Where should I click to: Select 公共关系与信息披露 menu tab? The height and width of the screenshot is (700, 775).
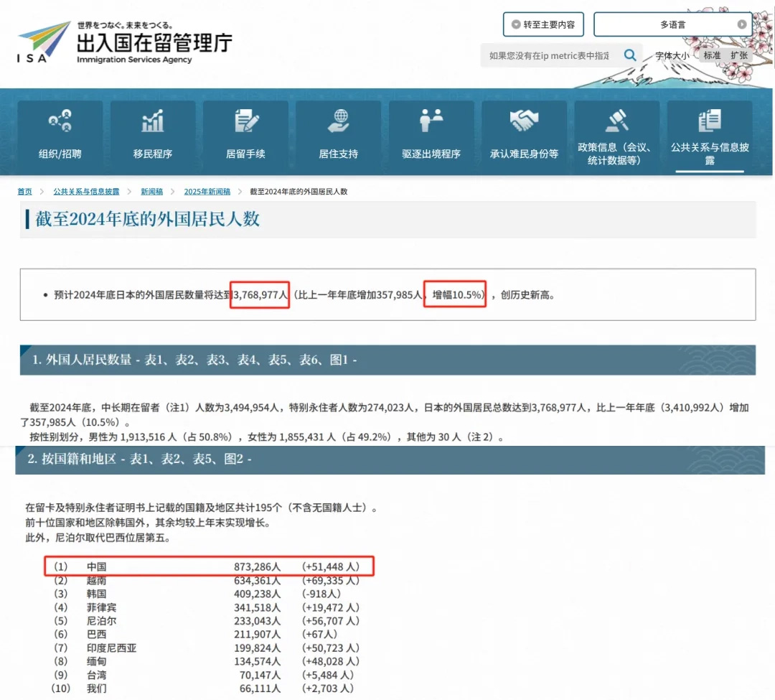(710, 136)
